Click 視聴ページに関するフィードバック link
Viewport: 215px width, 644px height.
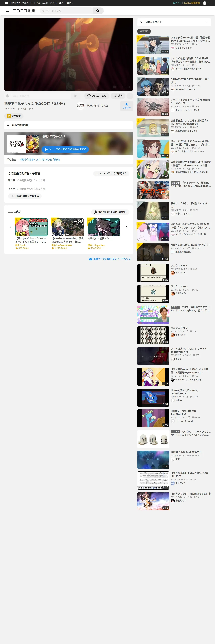click(x=110, y=259)
